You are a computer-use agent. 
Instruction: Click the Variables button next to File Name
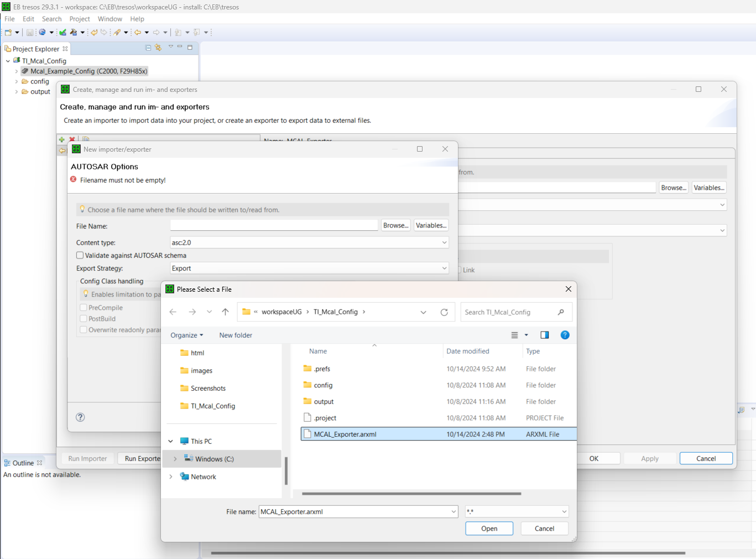[431, 225]
